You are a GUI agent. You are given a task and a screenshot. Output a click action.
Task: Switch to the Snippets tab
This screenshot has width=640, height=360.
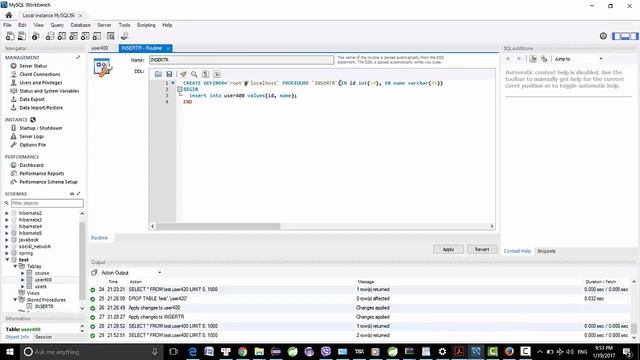coord(546,251)
